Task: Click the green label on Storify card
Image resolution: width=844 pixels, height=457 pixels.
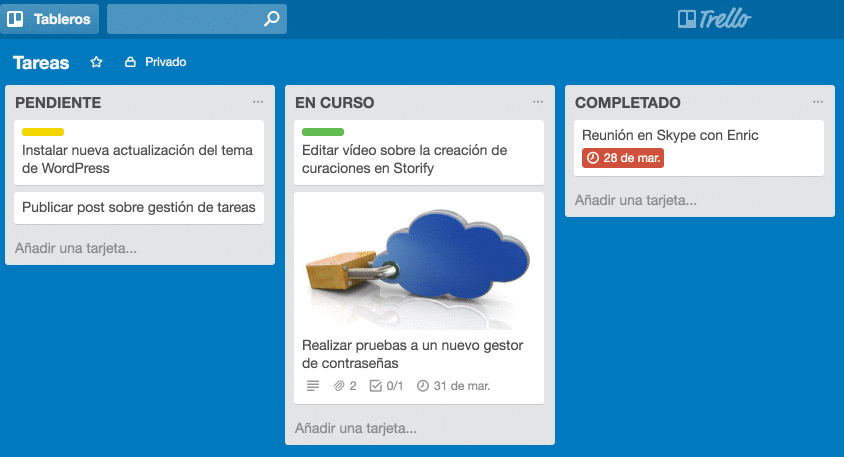Action: [x=323, y=132]
